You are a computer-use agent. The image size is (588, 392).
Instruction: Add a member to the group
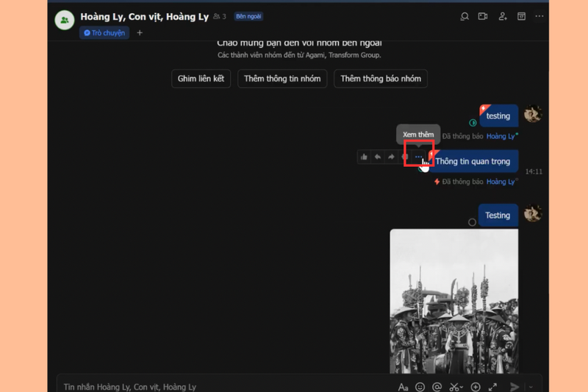click(503, 16)
